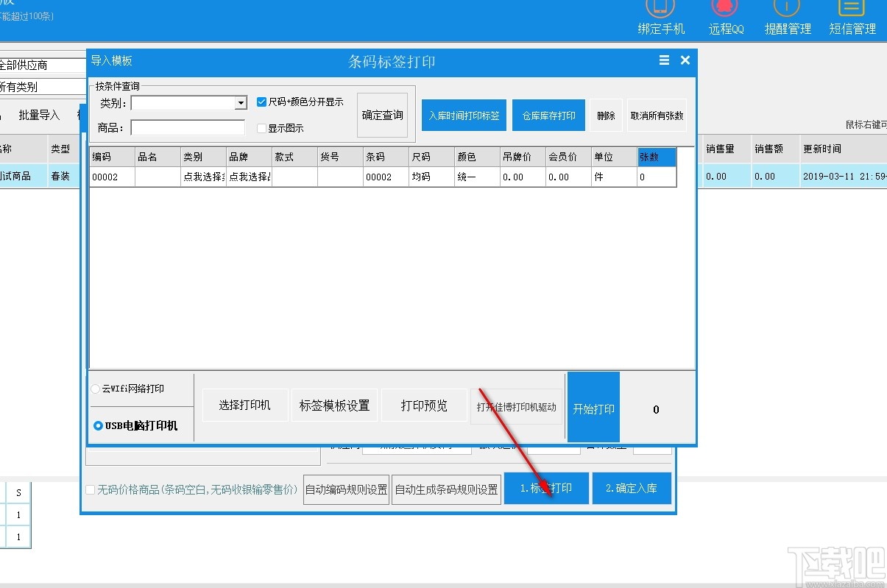
Task: Select the 批量导入 menu item
Action: tap(38, 116)
